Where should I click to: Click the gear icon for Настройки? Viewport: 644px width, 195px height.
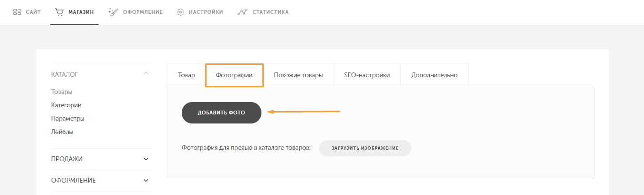click(181, 12)
